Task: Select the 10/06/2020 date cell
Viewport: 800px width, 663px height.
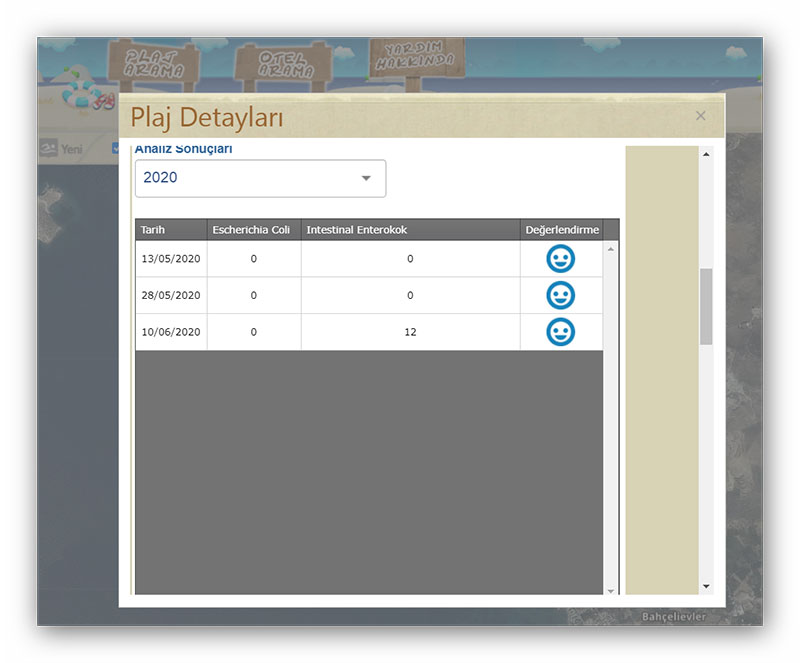Action: click(171, 332)
